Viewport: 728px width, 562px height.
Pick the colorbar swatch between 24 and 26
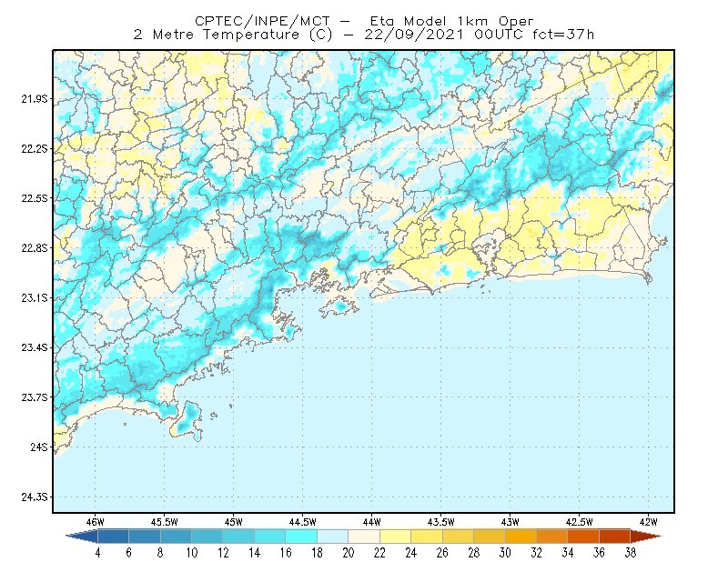point(427,537)
